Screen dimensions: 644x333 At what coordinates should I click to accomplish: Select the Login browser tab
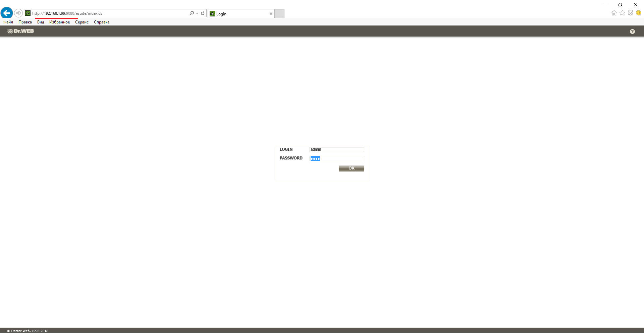(241, 14)
